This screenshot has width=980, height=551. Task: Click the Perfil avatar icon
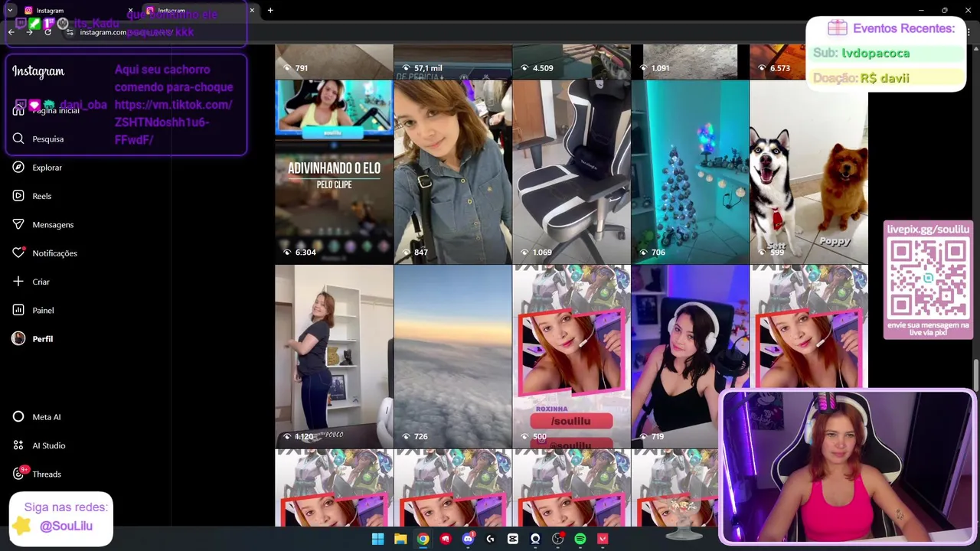click(x=18, y=338)
